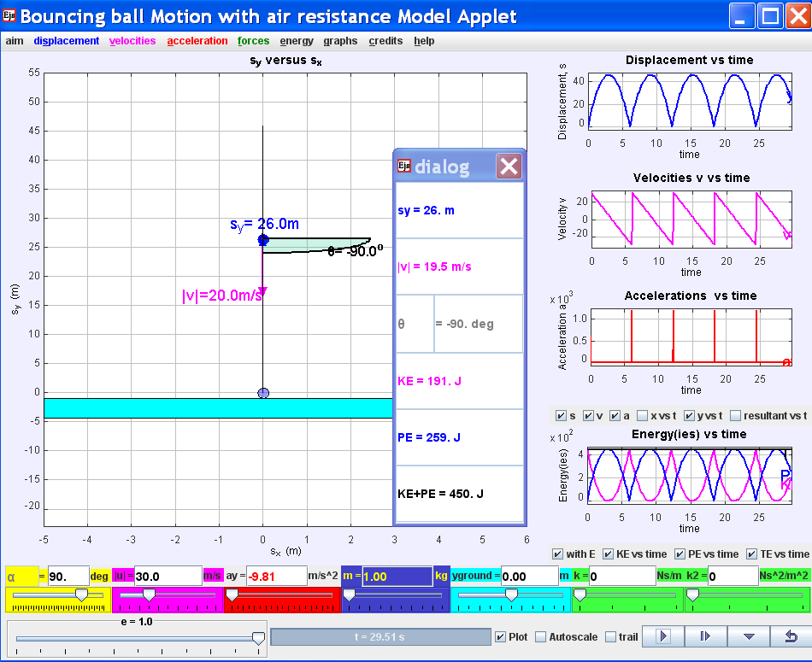Close the dialog panel with its X
Viewport: 812px width, 662px height.
point(509,167)
